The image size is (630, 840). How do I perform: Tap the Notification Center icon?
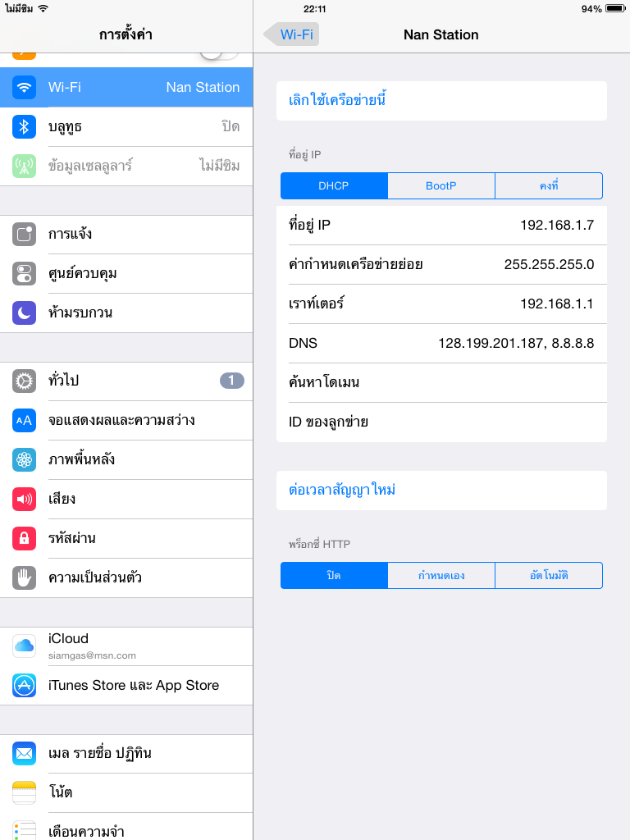click(x=24, y=234)
